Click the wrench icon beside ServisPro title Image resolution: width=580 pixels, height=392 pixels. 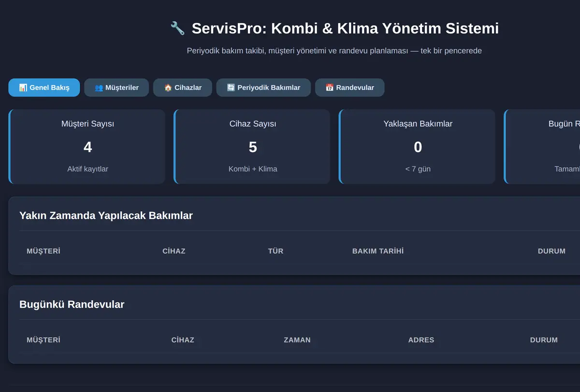point(177,28)
